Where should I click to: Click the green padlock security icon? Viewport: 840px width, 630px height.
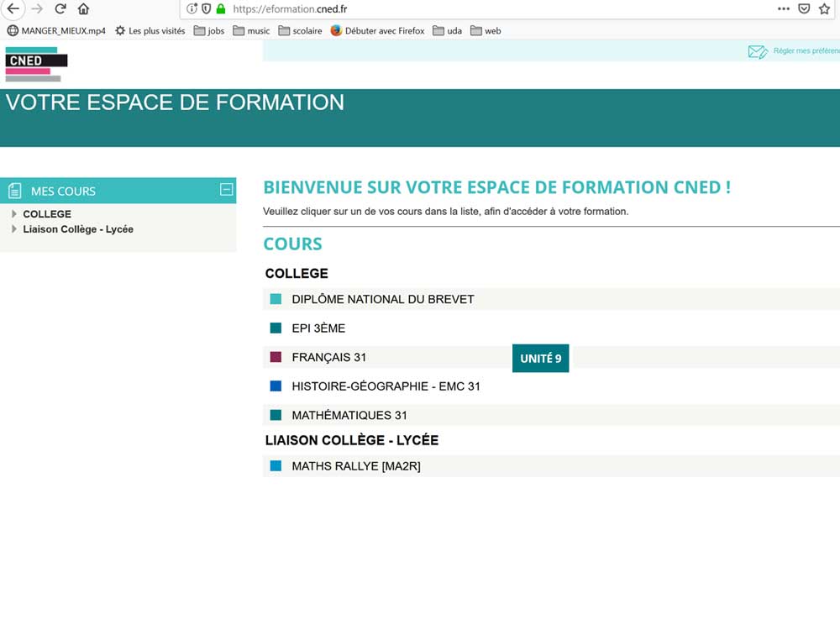coord(221,9)
